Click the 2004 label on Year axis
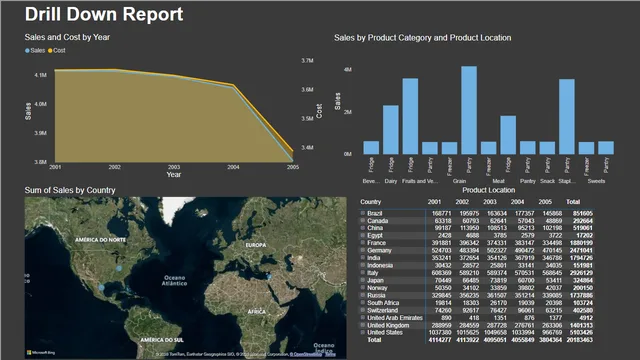The height and width of the screenshot is (360, 640). click(x=233, y=167)
